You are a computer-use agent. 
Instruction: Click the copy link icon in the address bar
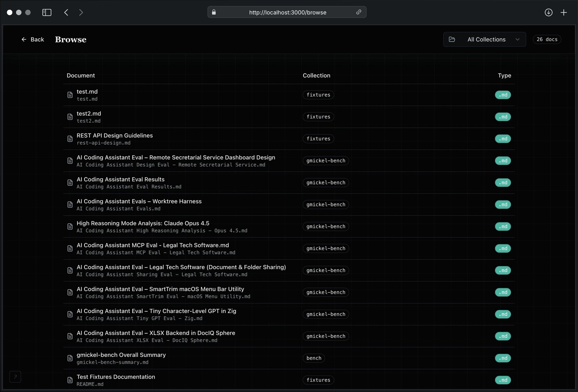point(358,12)
